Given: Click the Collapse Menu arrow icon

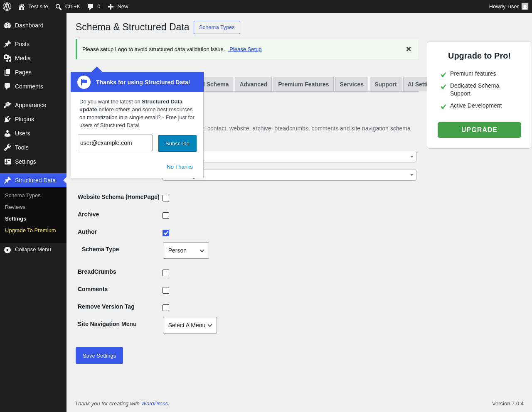Looking at the screenshot, I should [x=7, y=250].
